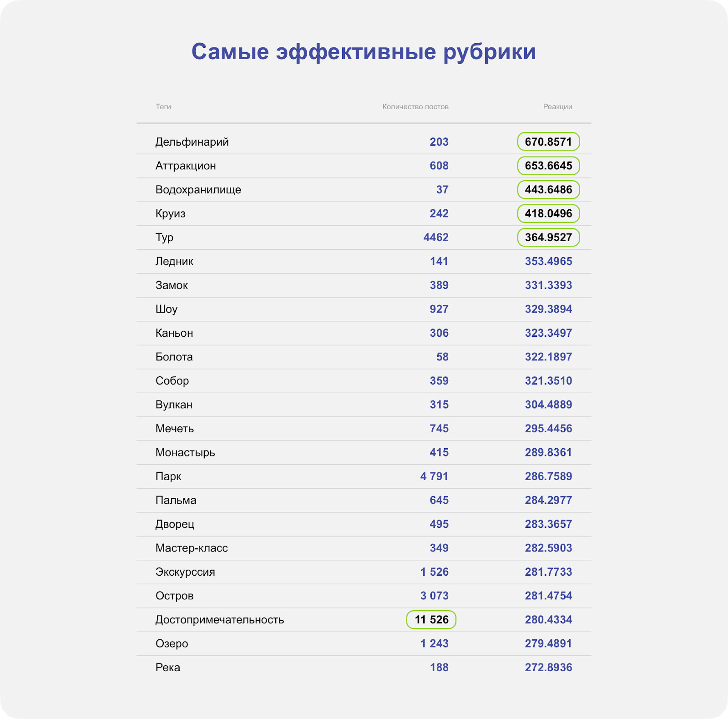Click the 364.9527 highlighted badge
The height and width of the screenshot is (719, 728).
[548, 237]
